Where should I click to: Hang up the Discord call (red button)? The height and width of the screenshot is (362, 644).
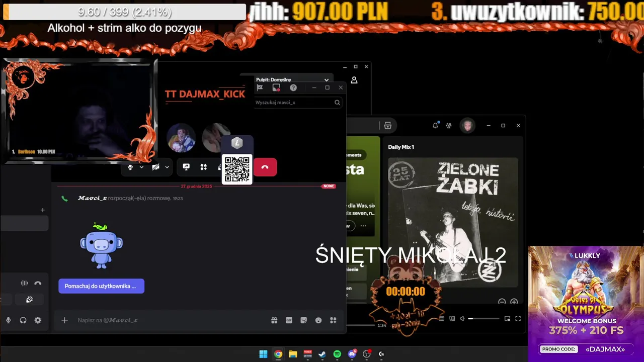coord(265,167)
